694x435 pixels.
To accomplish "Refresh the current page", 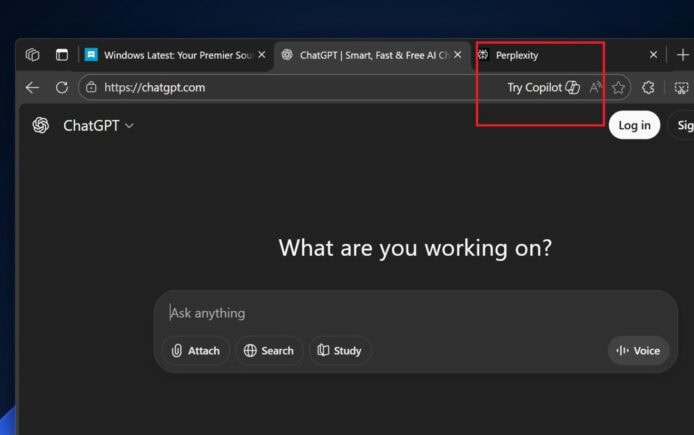I will (61, 88).
